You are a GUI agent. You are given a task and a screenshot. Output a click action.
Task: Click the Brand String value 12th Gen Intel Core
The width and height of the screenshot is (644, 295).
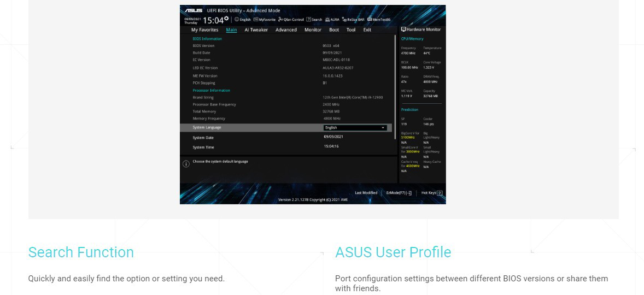tap(353, 98)
